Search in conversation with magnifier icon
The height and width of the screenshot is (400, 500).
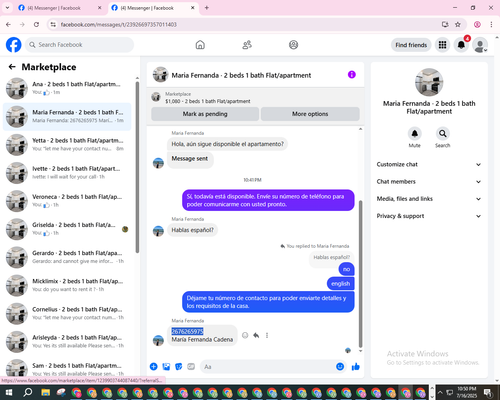[442, 134]
